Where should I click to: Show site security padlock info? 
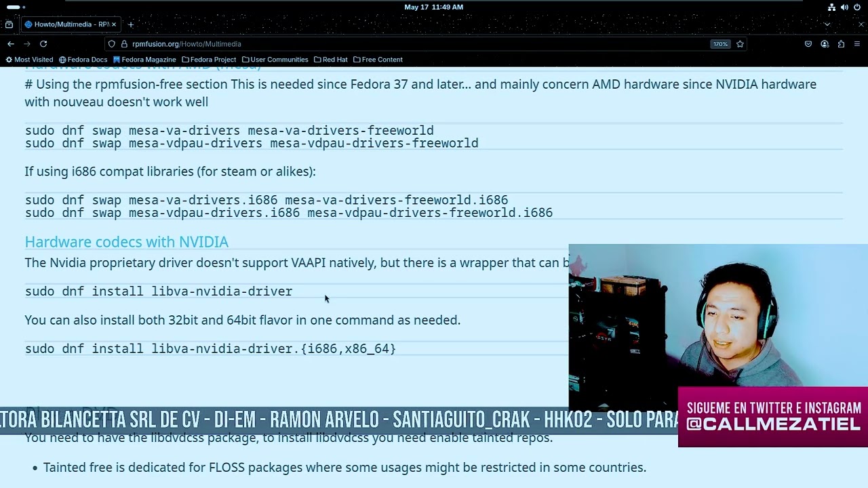click(124, 44)
